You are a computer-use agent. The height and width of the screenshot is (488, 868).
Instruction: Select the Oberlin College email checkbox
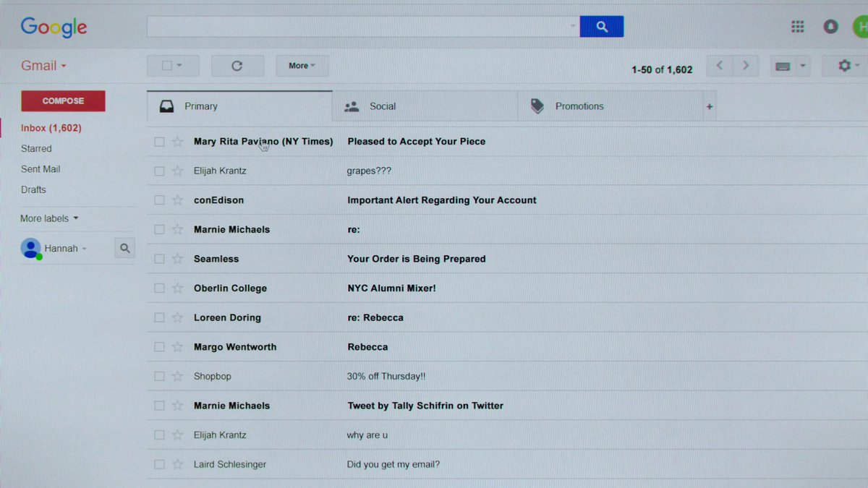tap(159, 288)
